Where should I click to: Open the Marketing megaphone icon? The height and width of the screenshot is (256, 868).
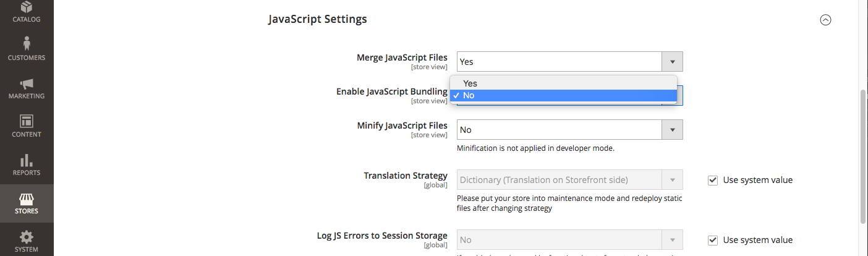point(27,83)
